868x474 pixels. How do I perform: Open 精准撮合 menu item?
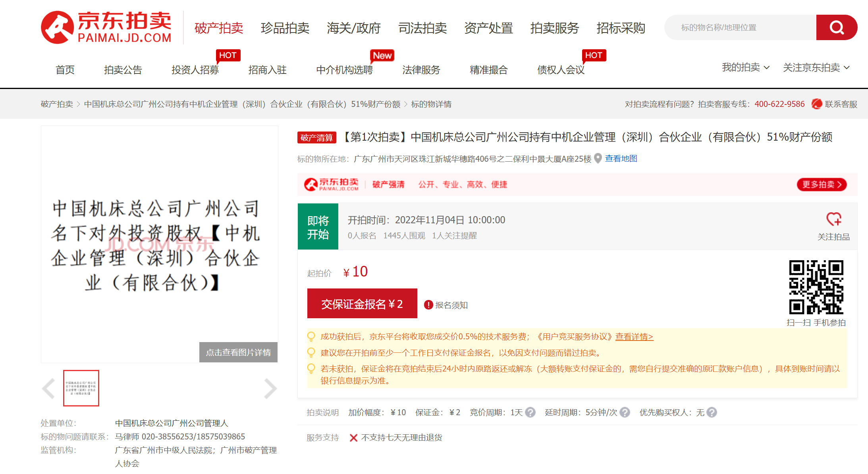click(489, 70)
